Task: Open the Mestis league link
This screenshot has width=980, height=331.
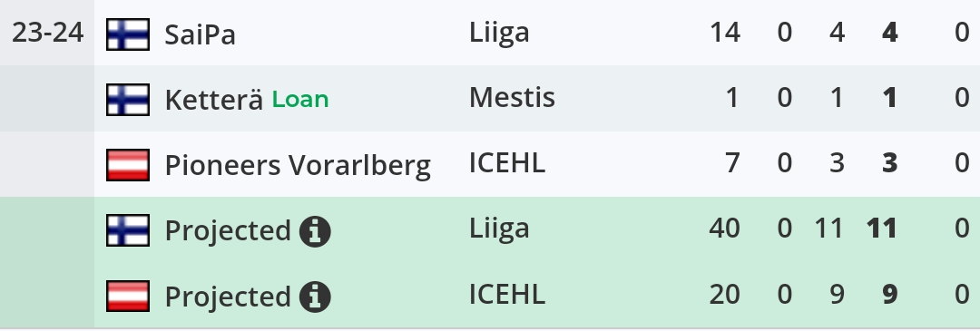Action: [x=512, y=97]
